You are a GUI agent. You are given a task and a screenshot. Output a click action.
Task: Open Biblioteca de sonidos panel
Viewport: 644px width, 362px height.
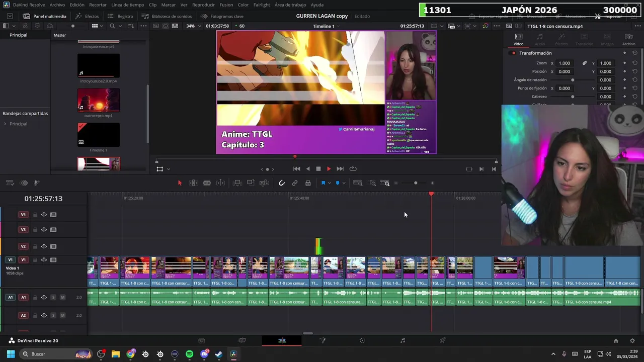pyautogui.click(x=167, y=16)
